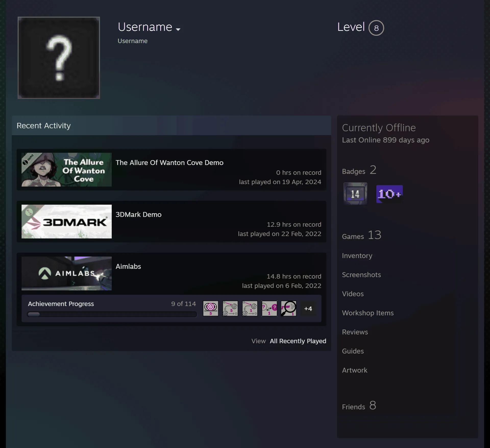490x448 pixels.
Task: Click 14.8 hrs on record text
Action: tap(294, 276)
